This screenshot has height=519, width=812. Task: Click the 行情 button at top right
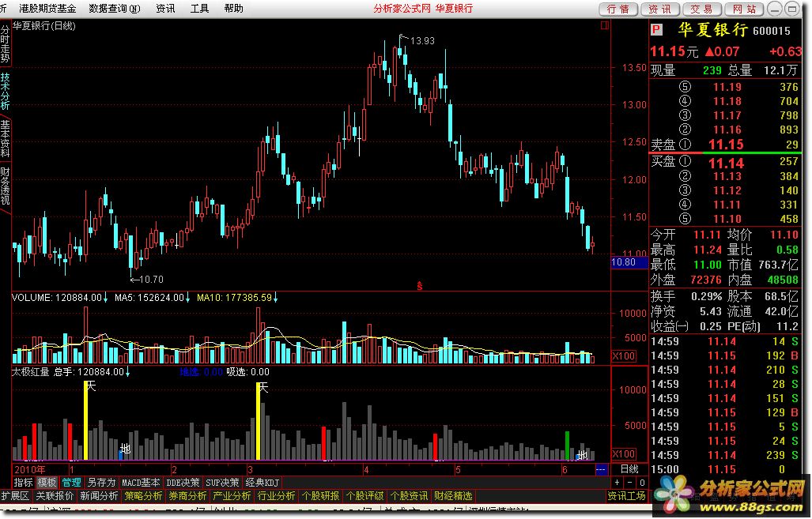[x=617, y=9]
